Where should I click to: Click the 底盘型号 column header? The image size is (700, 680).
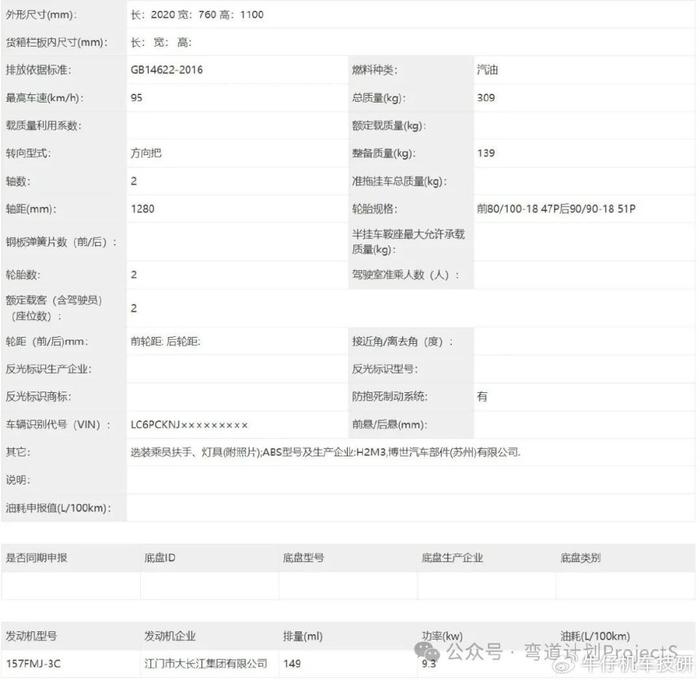(x=303, y=558)
